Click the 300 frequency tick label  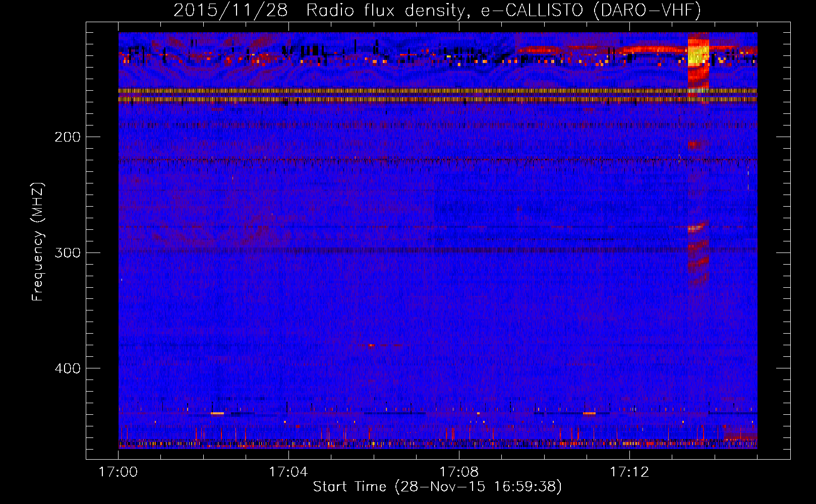[x=68, y=253]
